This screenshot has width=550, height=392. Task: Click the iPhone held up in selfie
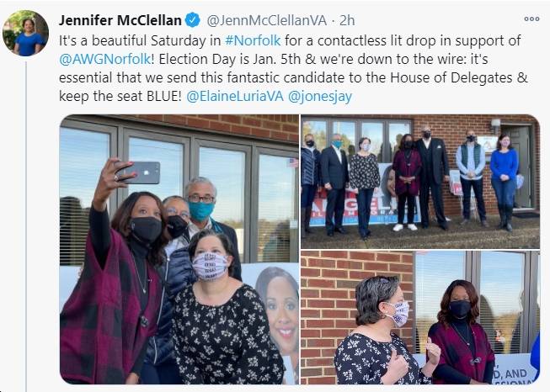pyautogui.click(x=138, y=172)
